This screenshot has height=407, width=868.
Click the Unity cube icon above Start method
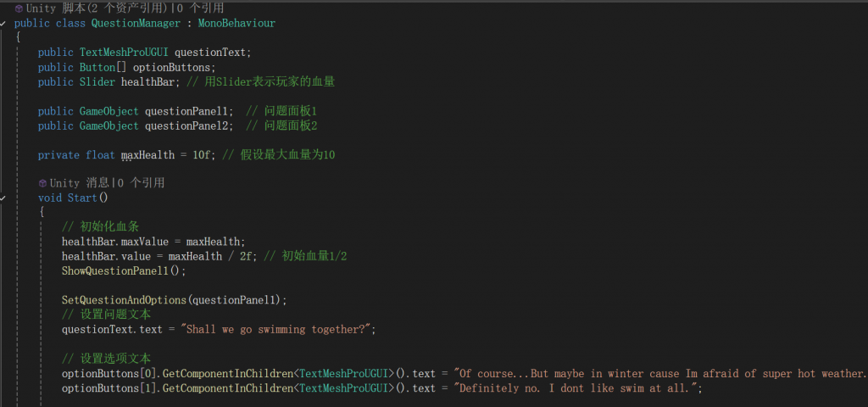coord(42,183)
